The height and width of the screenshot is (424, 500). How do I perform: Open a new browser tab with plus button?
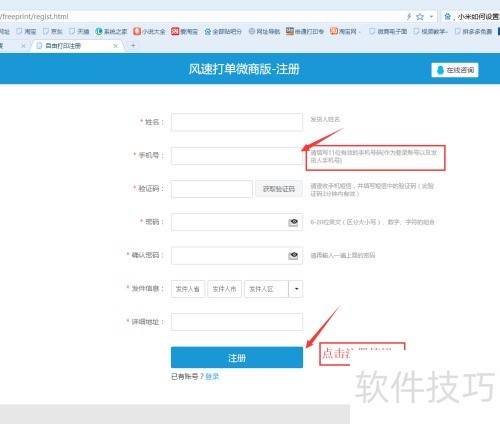133,46
